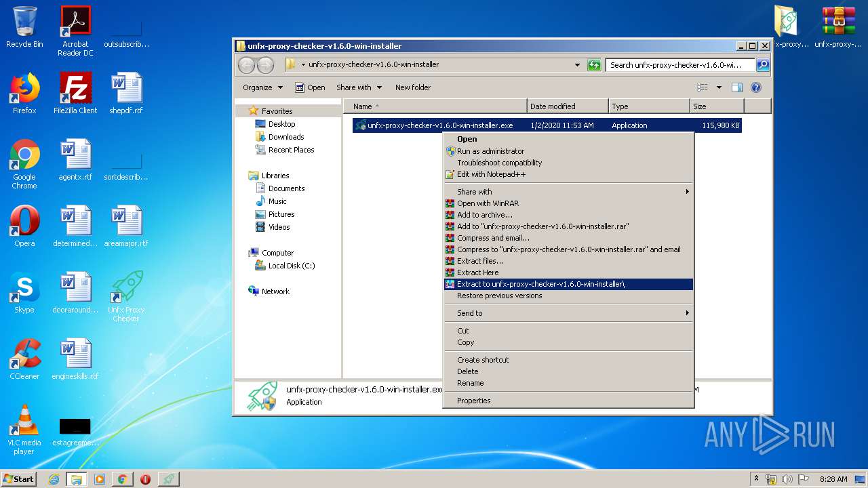Toggle the preview pane button
Viewport: 868px width, 488px height.
[x=737, y=87]
